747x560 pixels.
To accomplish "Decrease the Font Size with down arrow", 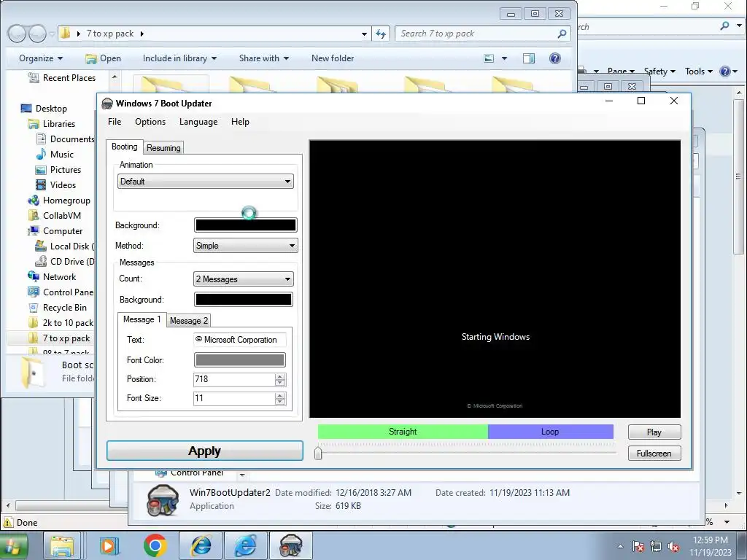I will [280, 402].
